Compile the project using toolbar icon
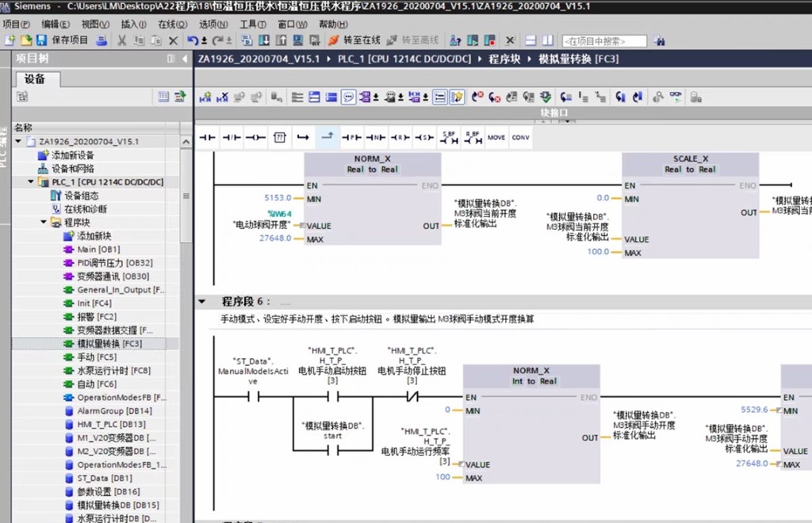812x523 pixels. [247, 40]
